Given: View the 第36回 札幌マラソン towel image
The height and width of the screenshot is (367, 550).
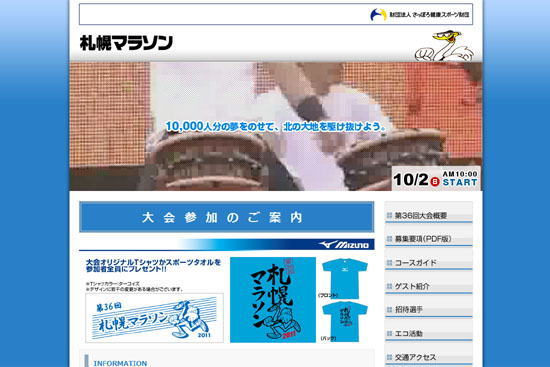Looking at the screenshot, I should tap(154, 318).
